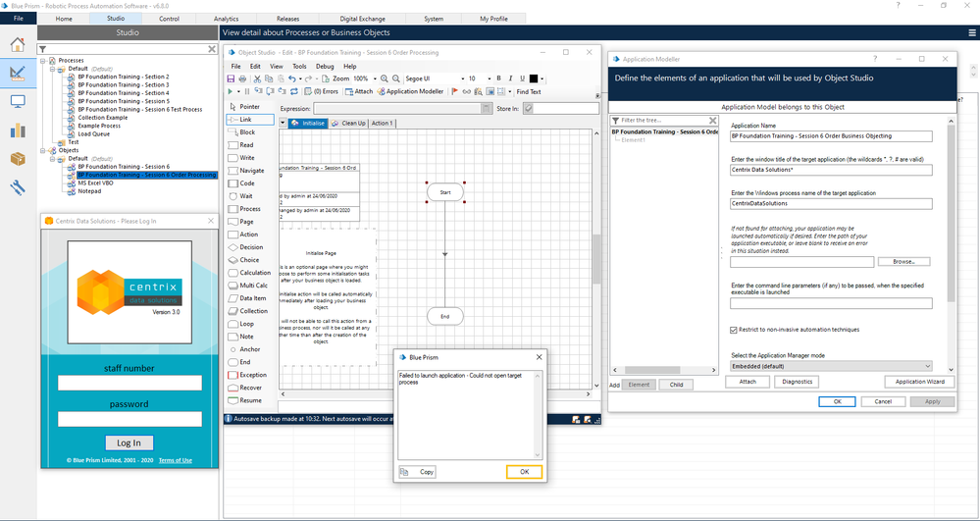
Task: Select the Recover stage tool
Action: [250, 388]
